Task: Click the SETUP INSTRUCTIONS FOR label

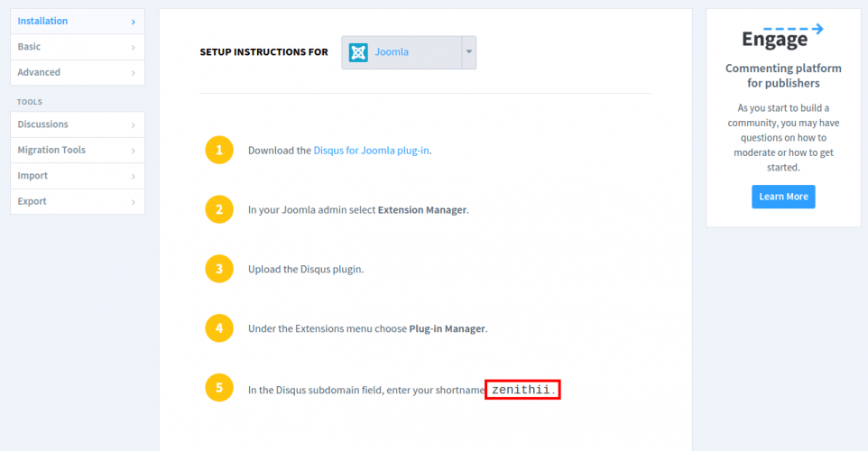Action: pyautogui.click(x=264, y=52)
